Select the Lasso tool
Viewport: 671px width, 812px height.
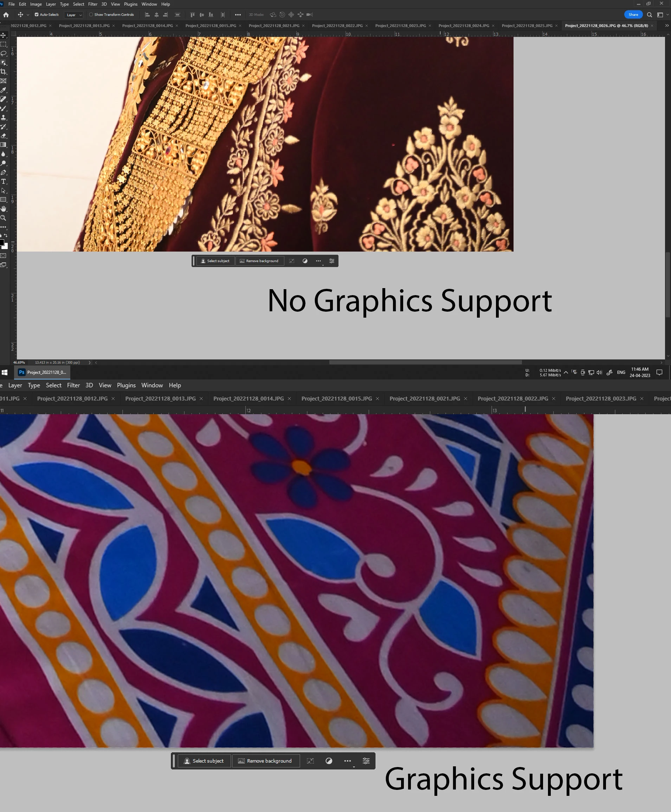pos(4,53)
